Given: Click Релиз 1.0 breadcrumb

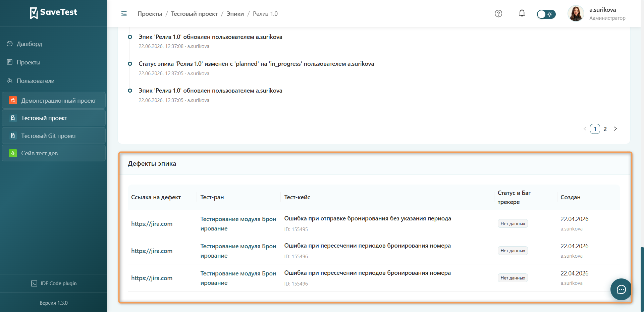Looking at the screenshot, I should click(265, 14).
